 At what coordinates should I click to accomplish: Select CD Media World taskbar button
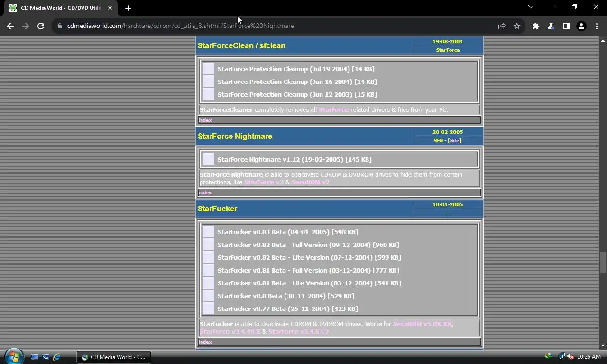[114, 357]
